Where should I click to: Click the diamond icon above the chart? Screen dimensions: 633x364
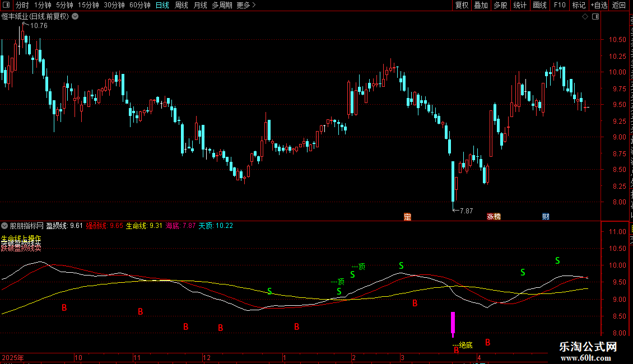point(585,17)
